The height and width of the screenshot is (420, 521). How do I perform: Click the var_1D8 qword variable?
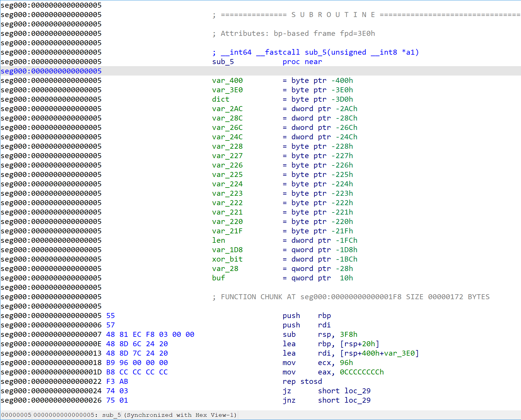click(227, 250)
